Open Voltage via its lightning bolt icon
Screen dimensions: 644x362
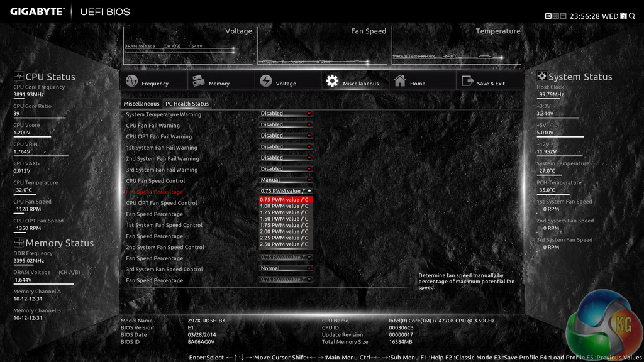click(x=266, y=81)
